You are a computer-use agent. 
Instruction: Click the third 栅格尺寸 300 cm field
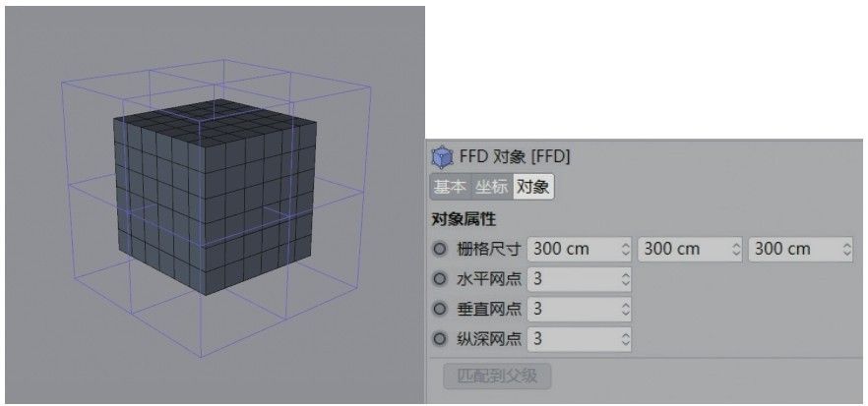[x=800, y=250]
